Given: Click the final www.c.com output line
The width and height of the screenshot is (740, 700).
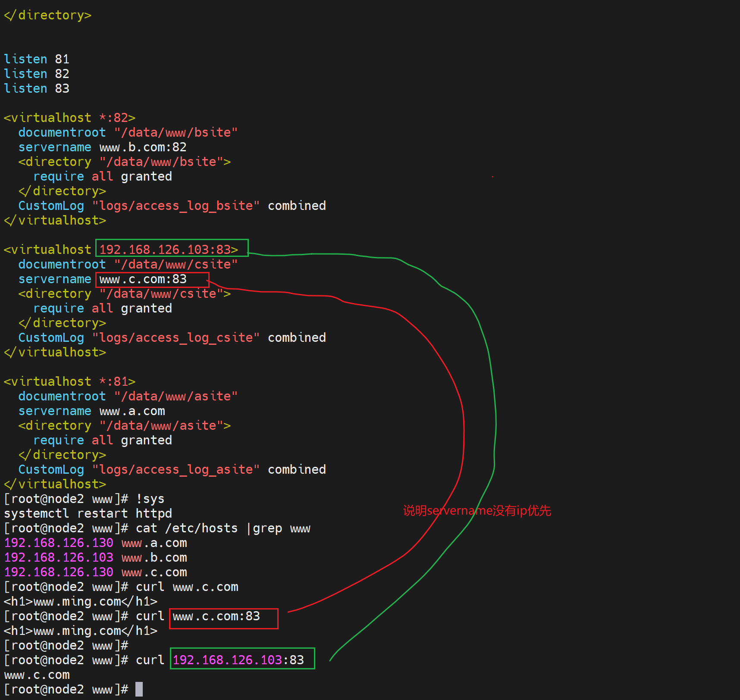Looking at the screenshot, I should [x=37, y=675].
